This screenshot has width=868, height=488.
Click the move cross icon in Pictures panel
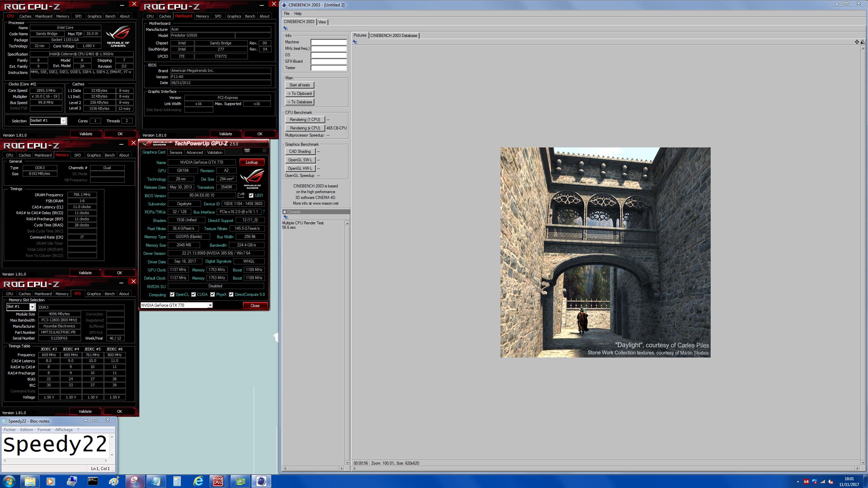pos(857,42)
